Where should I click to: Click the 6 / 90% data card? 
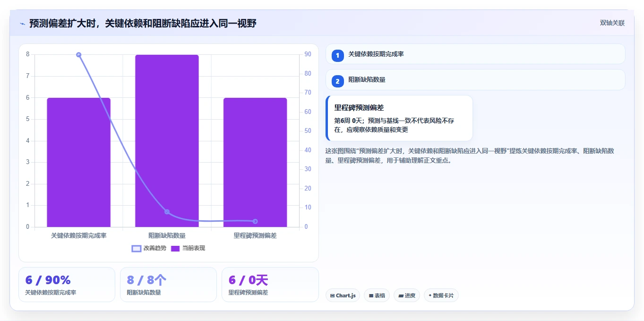(x=67, y=285)
